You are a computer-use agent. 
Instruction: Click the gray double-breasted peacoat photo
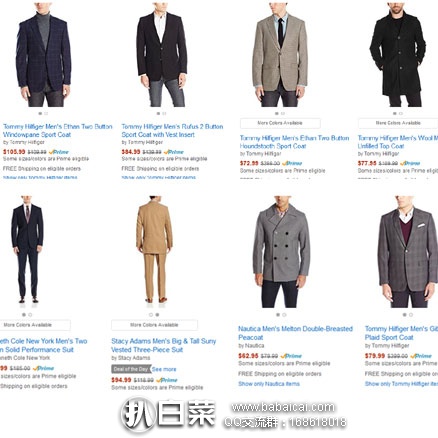coord(282,252)
